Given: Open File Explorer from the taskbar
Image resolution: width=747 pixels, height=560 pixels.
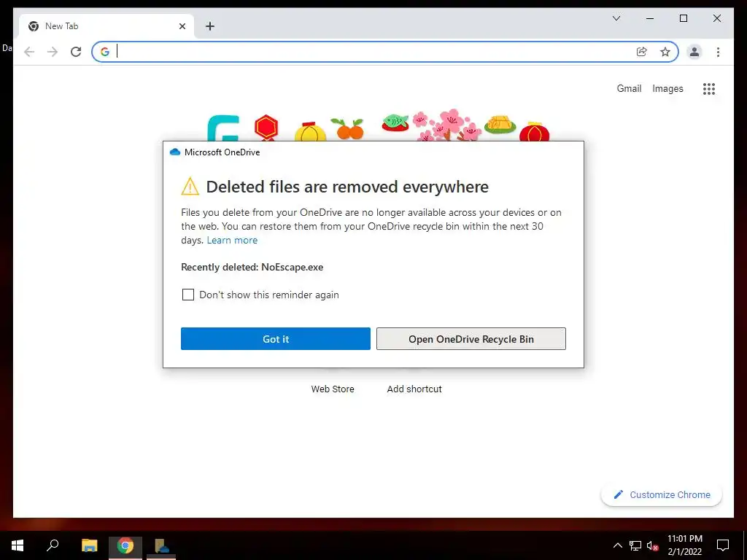Looking at the screenshot, I should click(x=89, y=545).
